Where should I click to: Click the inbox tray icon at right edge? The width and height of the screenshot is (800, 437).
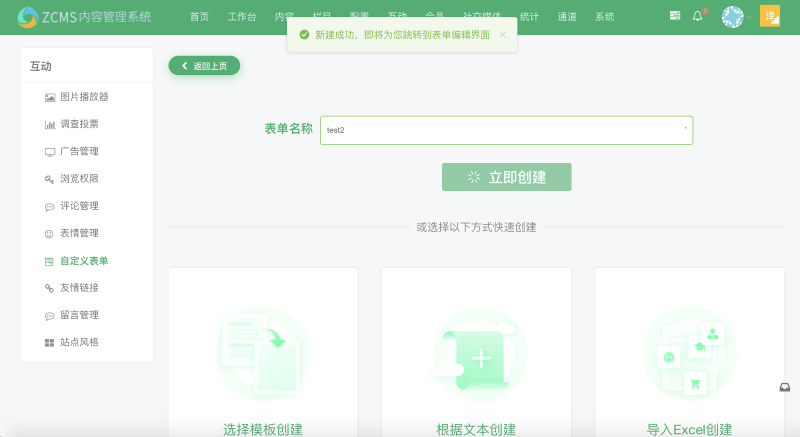785,388
